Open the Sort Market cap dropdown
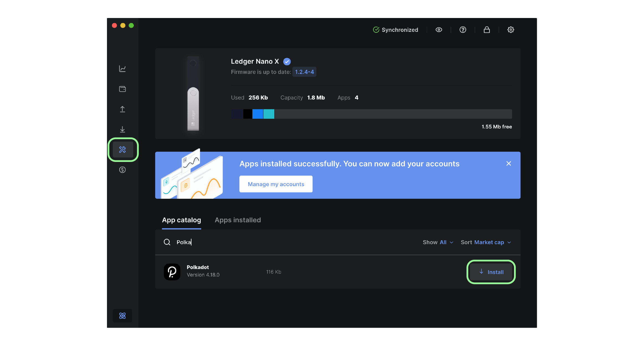This screenshot has height=346, width=644. point(486,242)
